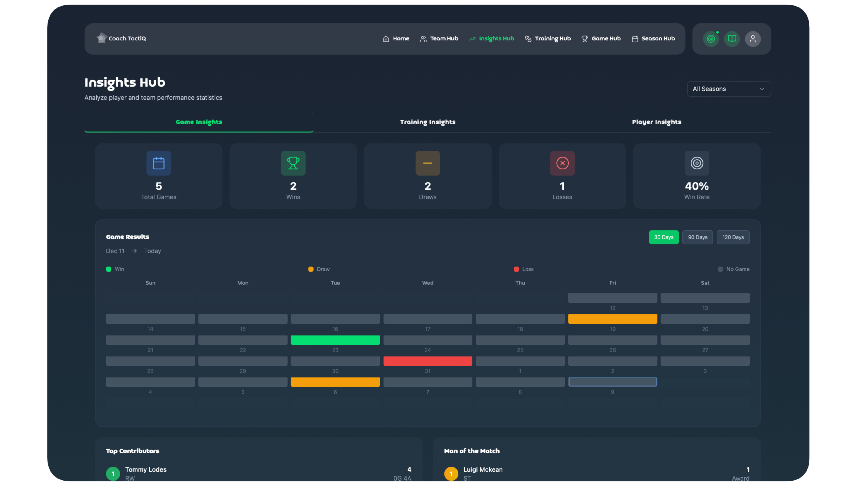Select the 30 Days range toggle
Image resolution: width=868 pixels, height=488 pixels.
(x=663, y=237)
